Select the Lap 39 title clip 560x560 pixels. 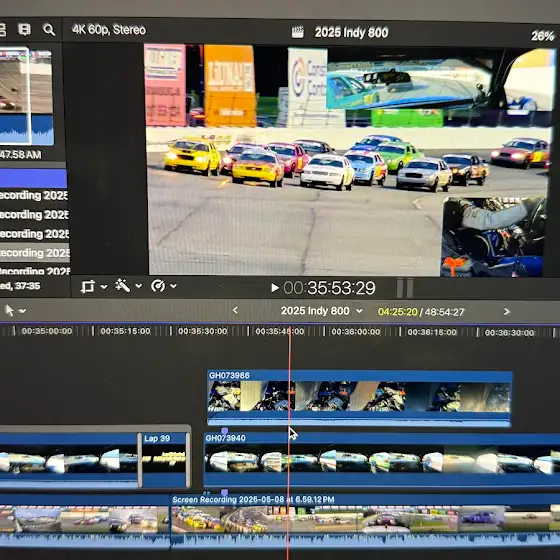164,460
